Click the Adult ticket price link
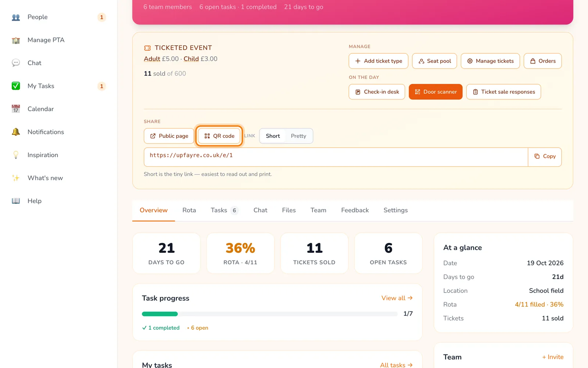Viewport: 588px width, 368px height. tap(152, 59)
